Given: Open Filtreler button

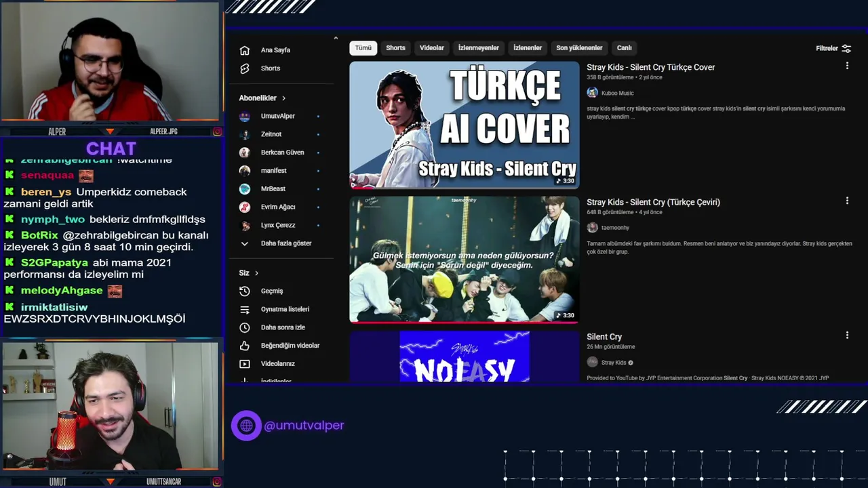Looking at the screenshot, I should (x=833, y=48).
